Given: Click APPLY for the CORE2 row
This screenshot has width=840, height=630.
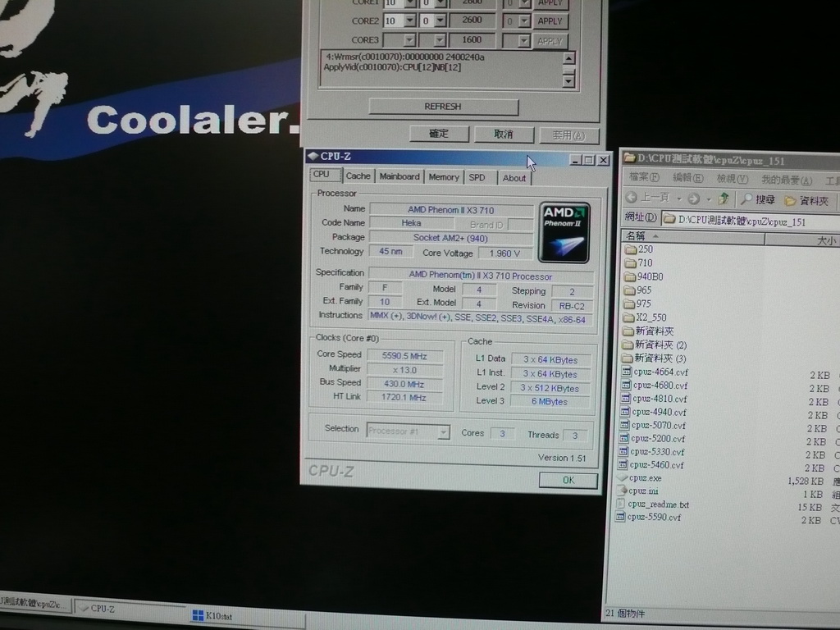Looking at the screenshot, I should click(x=550, y=21).
